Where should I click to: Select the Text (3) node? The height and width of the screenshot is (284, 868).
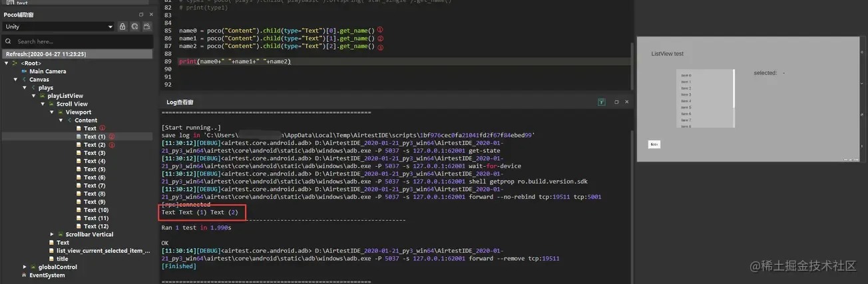(x=95, y=153)
